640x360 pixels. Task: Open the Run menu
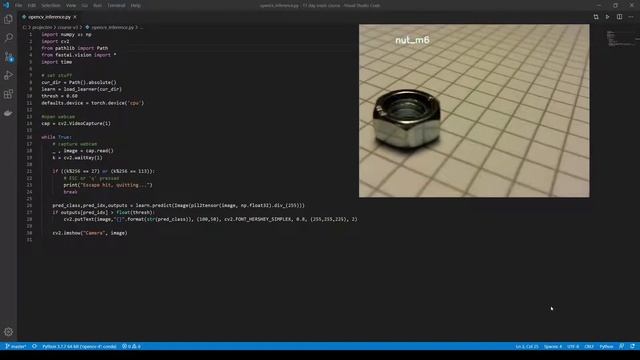[x=98, y=5]
